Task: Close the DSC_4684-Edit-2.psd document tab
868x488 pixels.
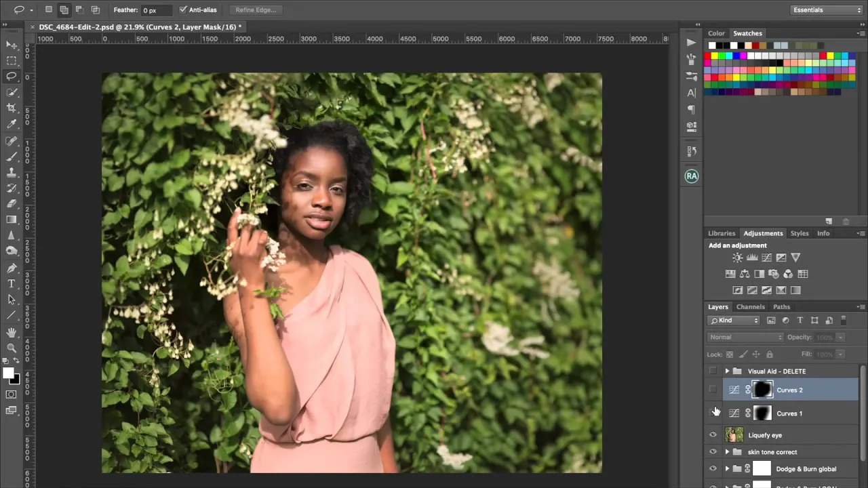Action: [x=33, y=27]
